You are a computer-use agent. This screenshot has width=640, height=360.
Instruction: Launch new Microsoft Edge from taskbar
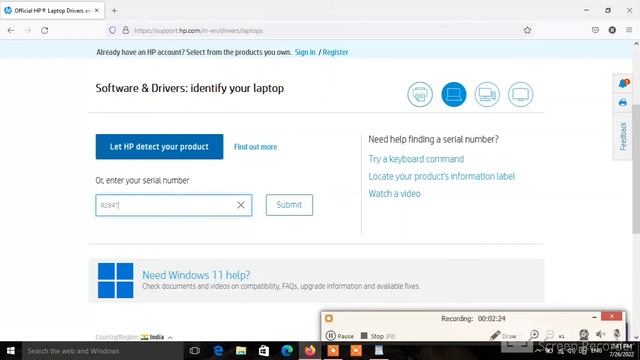click(287, 351)
